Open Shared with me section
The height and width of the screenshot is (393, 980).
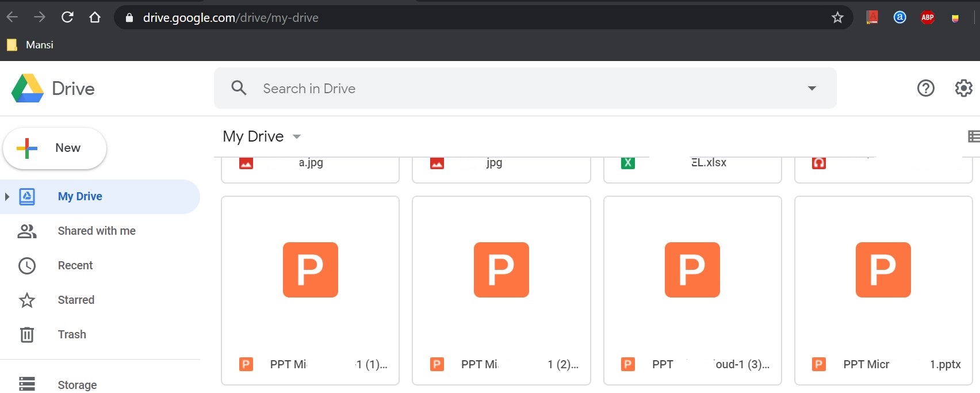pos(97,231)
